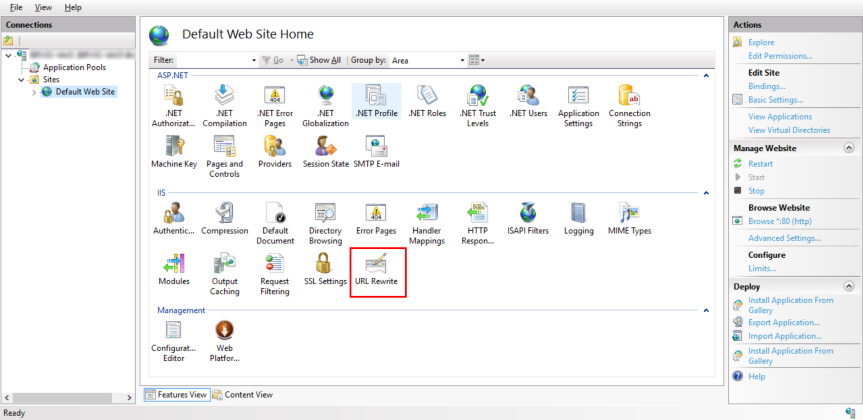863x420 pixels.
Task: Open the Web Platform Installer feature
Action: tap(225, 341)
